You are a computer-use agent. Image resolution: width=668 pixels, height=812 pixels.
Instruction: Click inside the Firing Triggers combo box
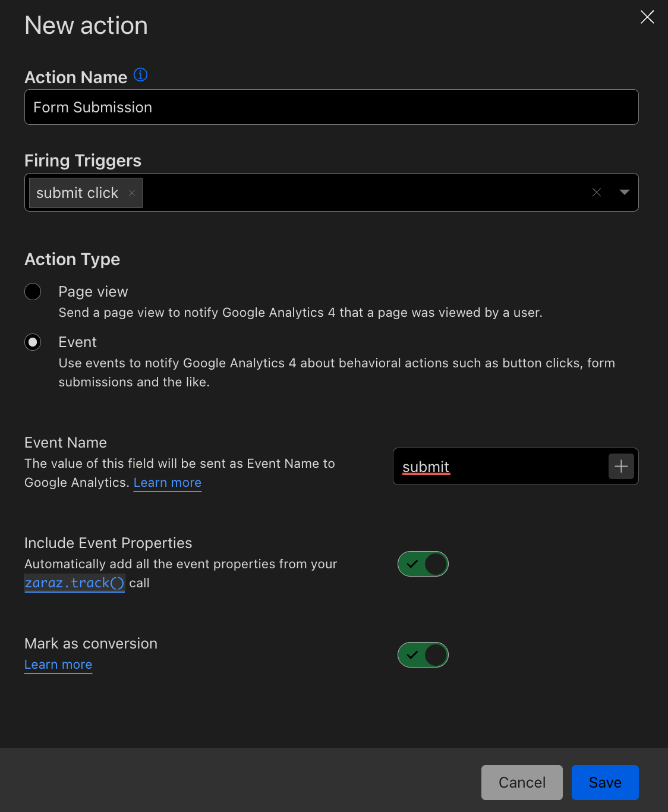click(x=357, y=193)
